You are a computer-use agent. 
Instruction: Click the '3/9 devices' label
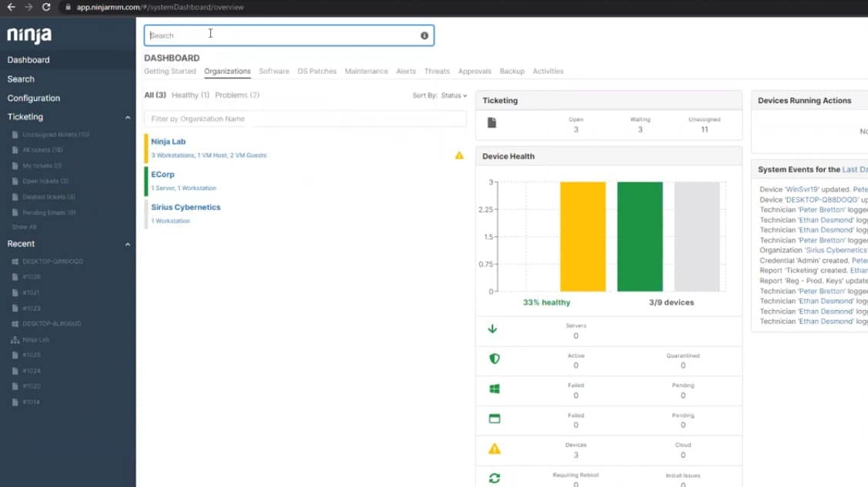[x=671, y=302]
